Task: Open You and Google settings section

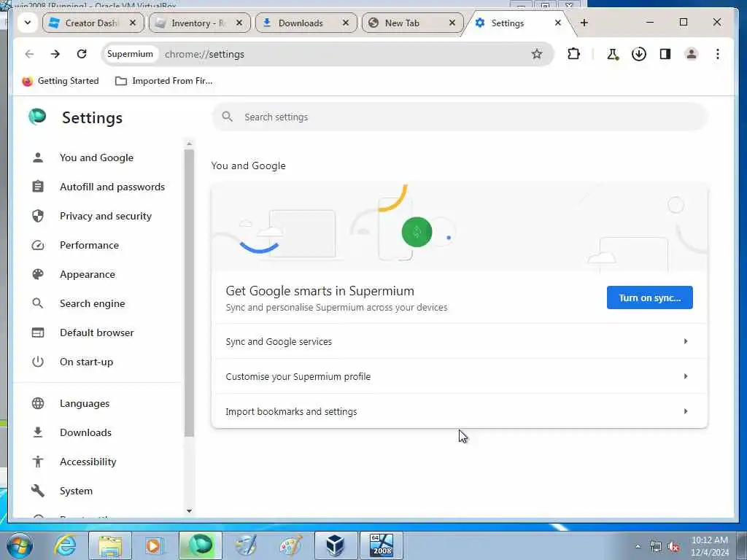Action: 96,157
